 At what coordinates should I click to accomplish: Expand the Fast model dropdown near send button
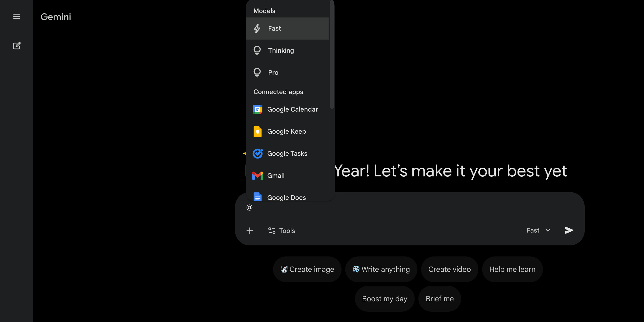pyautogui.click(x=538, y=230)
